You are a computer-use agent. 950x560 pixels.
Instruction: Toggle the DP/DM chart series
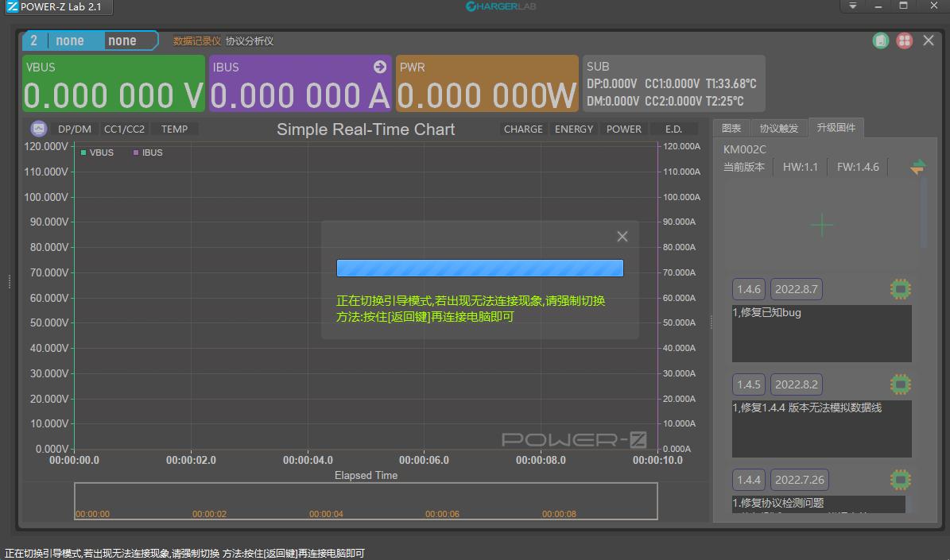pyautogui.click(x=75, y=129)
